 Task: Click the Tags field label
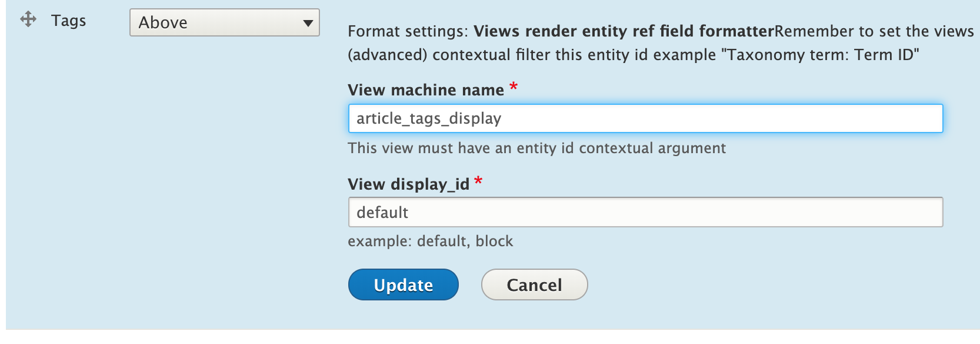[69, 21]
